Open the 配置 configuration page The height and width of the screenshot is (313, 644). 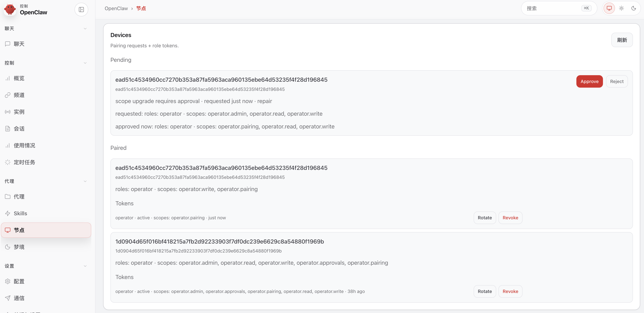(46, 281)
